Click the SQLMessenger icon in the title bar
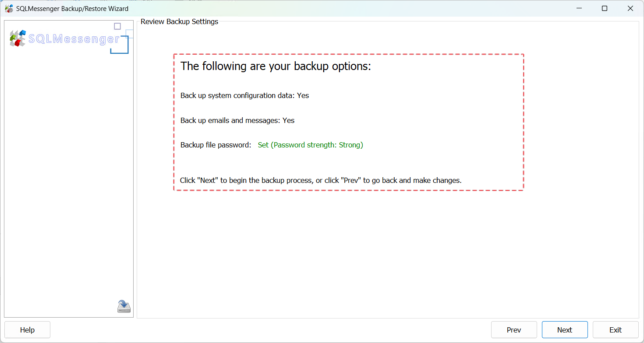Screen dimensions: 644x343 [9, 8]
